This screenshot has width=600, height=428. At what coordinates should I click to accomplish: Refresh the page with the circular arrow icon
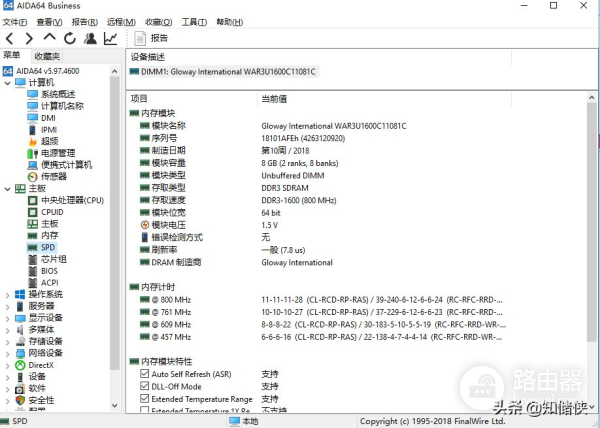point(70,38)
